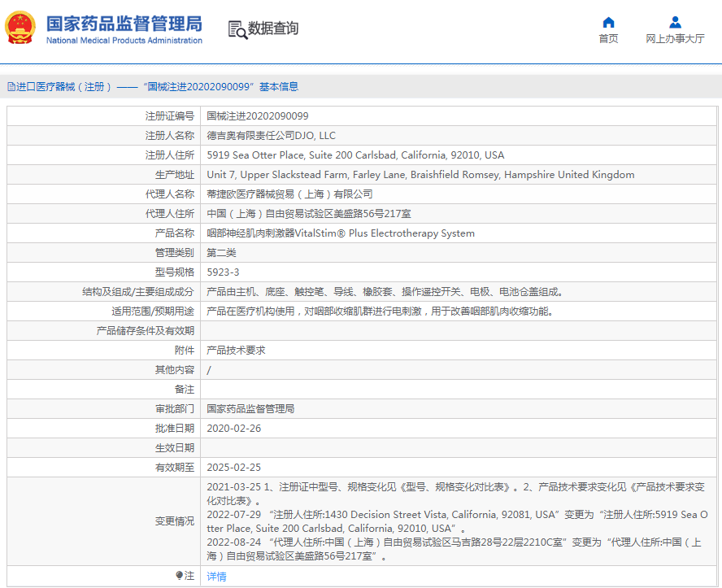
Task: Click the registrant name 德吉奥有限责任公司DJO, LLC
Action: pos(271,136)
